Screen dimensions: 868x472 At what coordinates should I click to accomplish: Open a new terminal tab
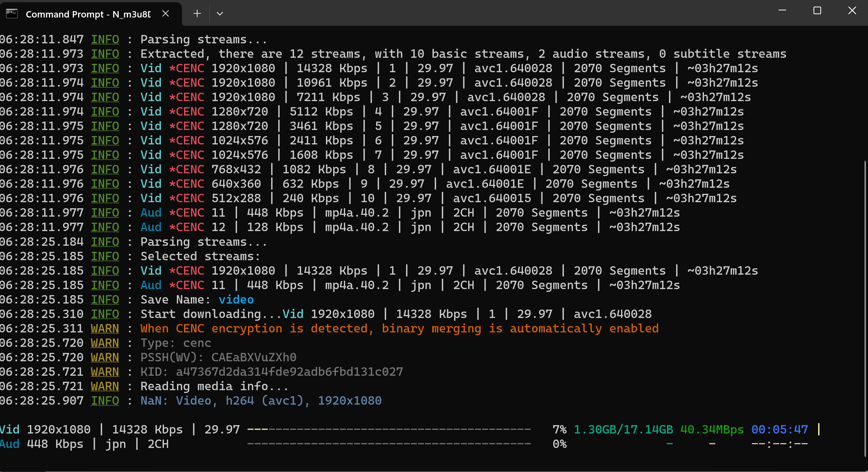[x=197, y=13]
